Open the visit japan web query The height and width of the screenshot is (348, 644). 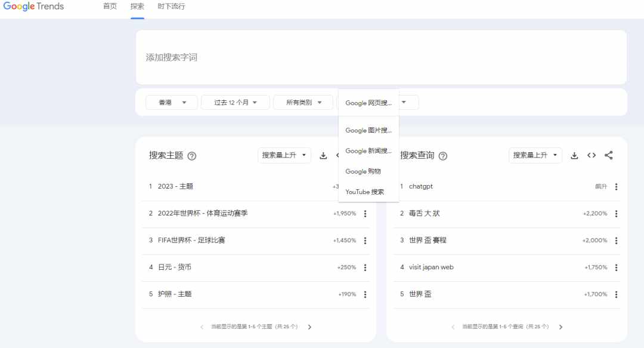(431, 267)
